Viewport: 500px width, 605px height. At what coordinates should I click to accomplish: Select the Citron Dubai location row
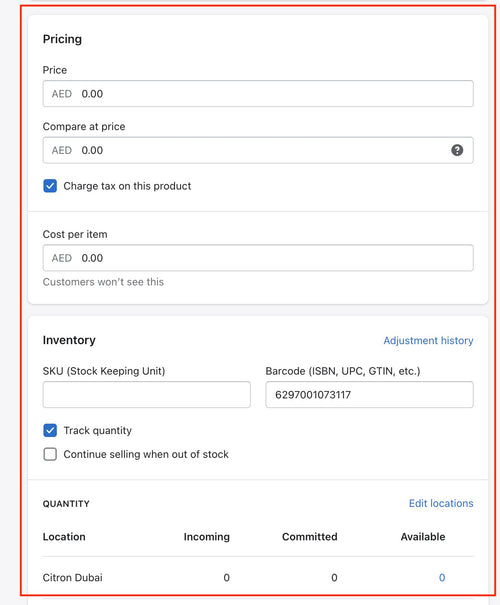point(258,578)
